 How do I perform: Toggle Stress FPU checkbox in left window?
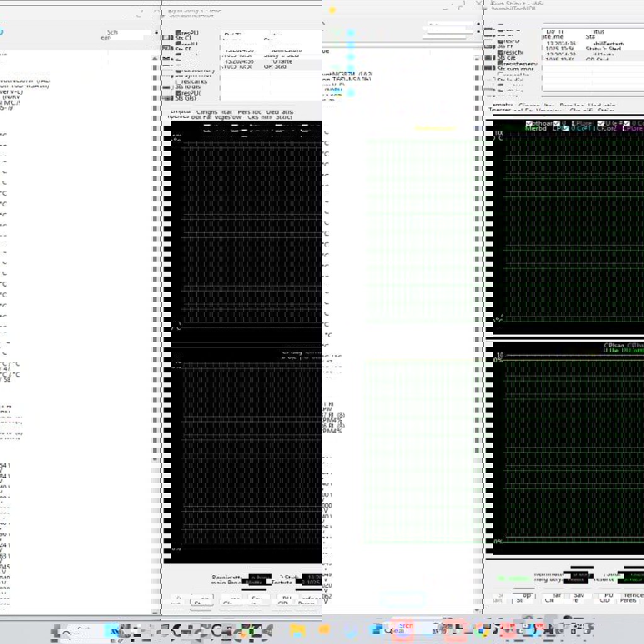point(178,43)
